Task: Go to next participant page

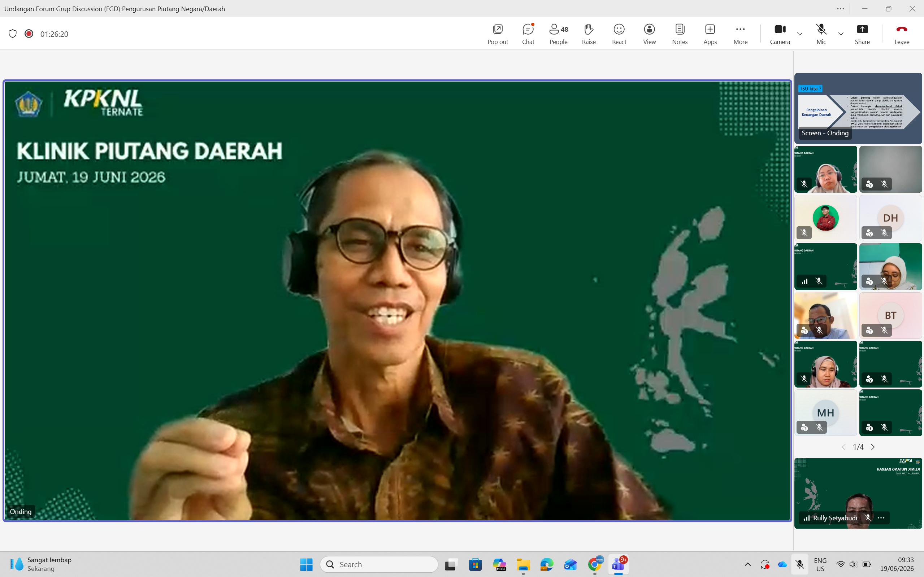Action: pos(872,447)
